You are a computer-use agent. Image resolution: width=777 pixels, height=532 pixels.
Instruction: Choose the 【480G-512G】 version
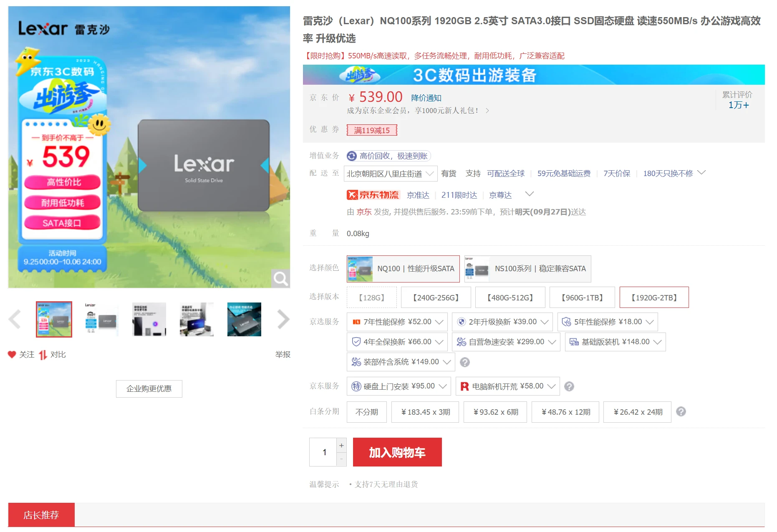(510, 298)
